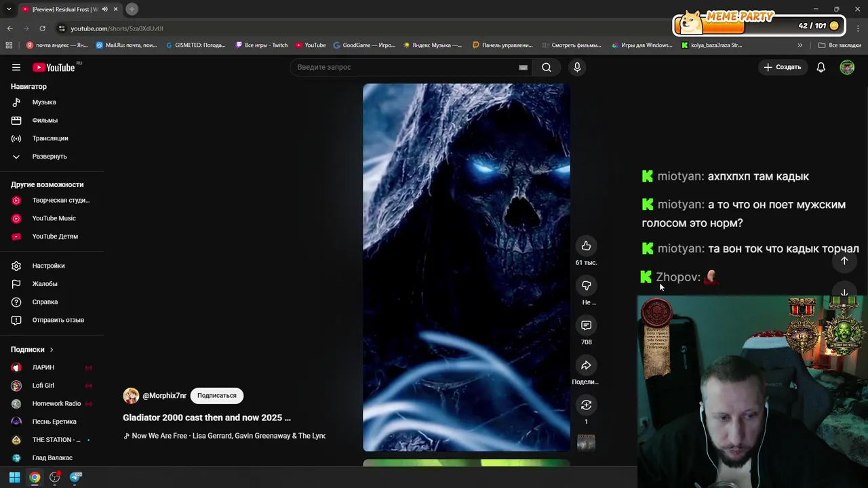Image resolution: width=868 pixels, height=488 pixels.
Task: Switch to OBS in the taskbar
Action: [55, 477]
